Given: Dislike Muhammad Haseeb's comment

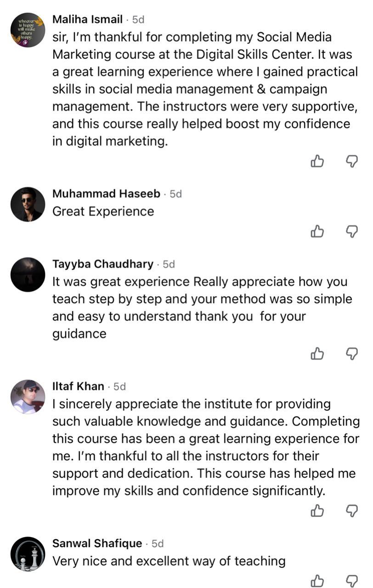Looking at the screenshot, I should (x=351, y=232).
